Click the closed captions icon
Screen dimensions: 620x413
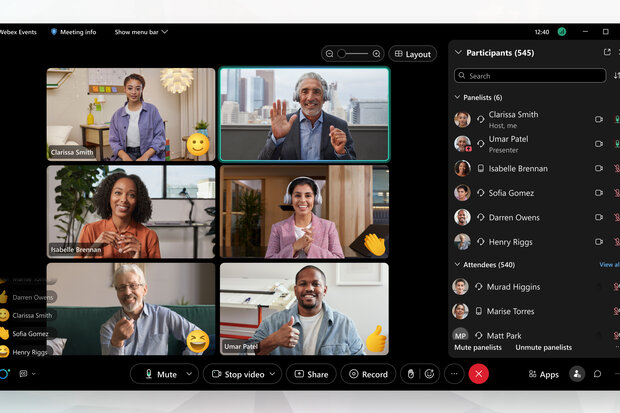pyautogui.click(x=23, y=373)
